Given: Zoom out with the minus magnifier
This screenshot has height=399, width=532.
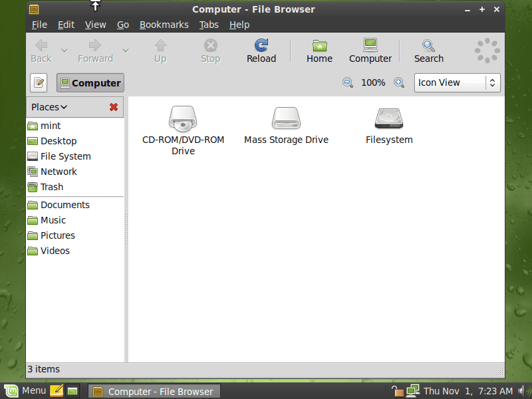Looking at the screenshot, I should pyautogui.click(x=347, y=82).
